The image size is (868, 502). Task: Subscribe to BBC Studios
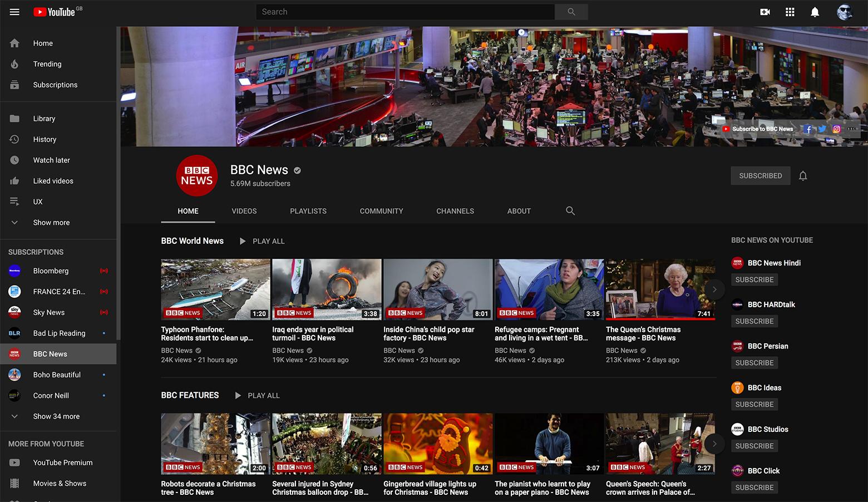[754, 446]
